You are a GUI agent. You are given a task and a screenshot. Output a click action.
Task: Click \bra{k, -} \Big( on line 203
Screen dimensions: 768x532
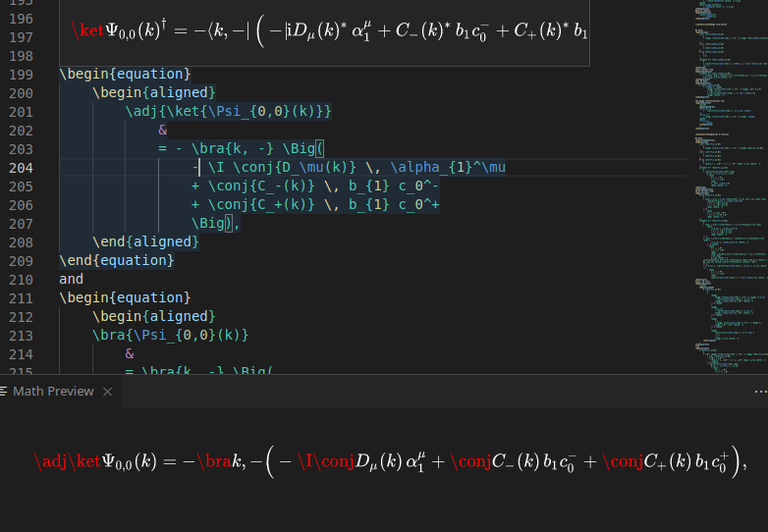pyautogui.click(x=257, y=148)
